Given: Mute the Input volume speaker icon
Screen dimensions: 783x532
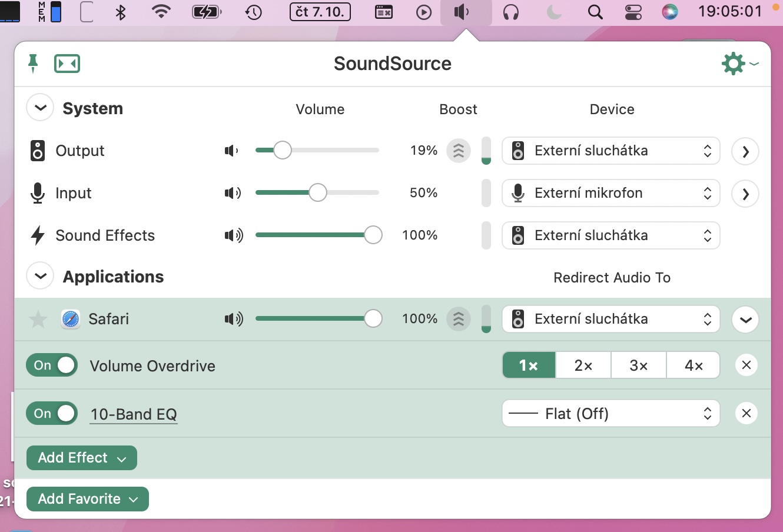Looking at the screenshot, I should click(233, 193).
